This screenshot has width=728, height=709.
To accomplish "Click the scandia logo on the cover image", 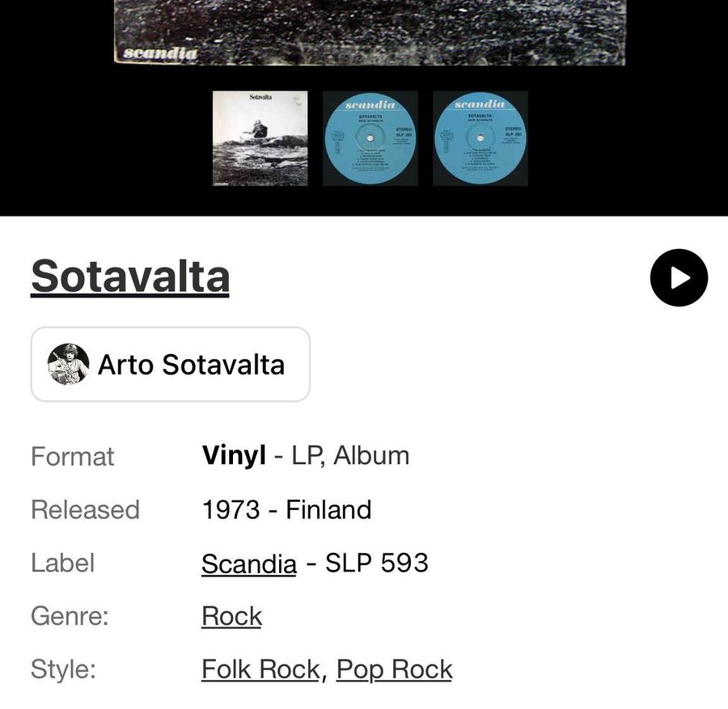I will [x=160, y=53].
